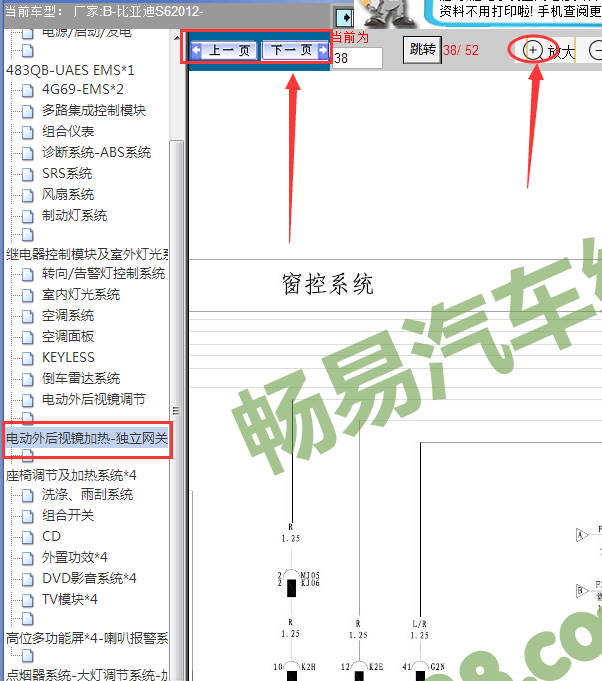Viewport: 602px width, 681px height.
Task: Click the 38/ 52 page count text
Action: pyautogui.click(x=461, y=50)
